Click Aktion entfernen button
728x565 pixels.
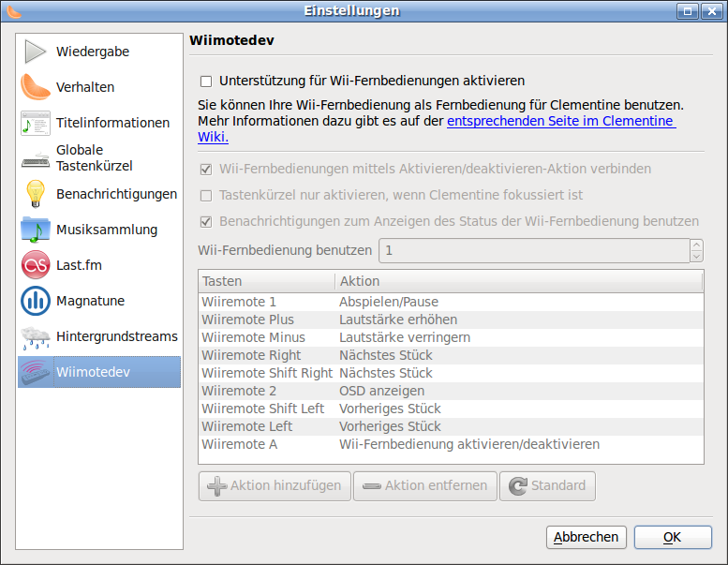[x=424, y=486]
